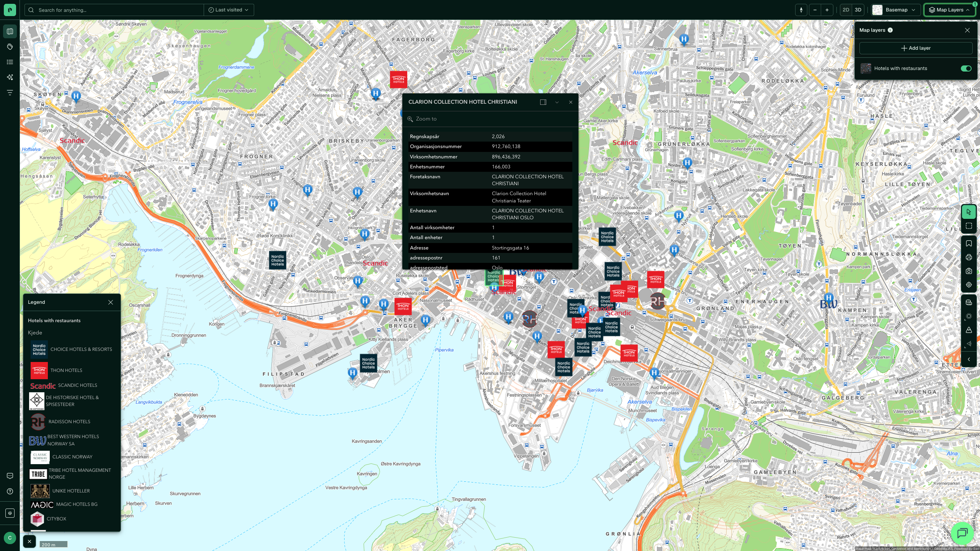Collapse the Map Layers dropdown
This screenshot has width=980, height=551.
pyautogui.click(x=949, y=10)
